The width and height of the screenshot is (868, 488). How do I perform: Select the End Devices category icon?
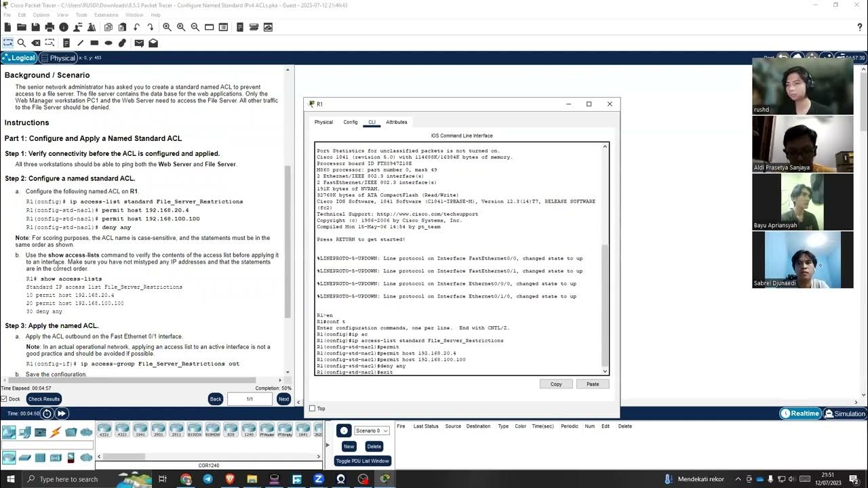(x=25, y=432)
